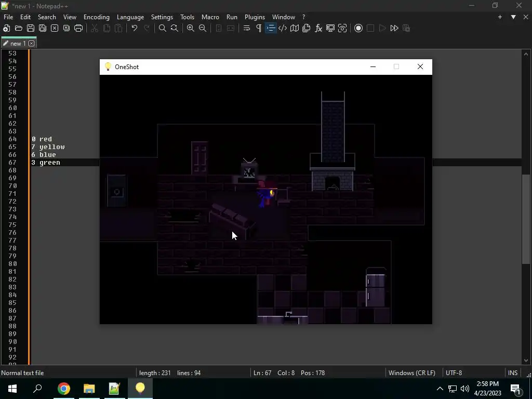Minimize the OneShot game window
This screenshot has width=532, height=399.
click(373, 67)
